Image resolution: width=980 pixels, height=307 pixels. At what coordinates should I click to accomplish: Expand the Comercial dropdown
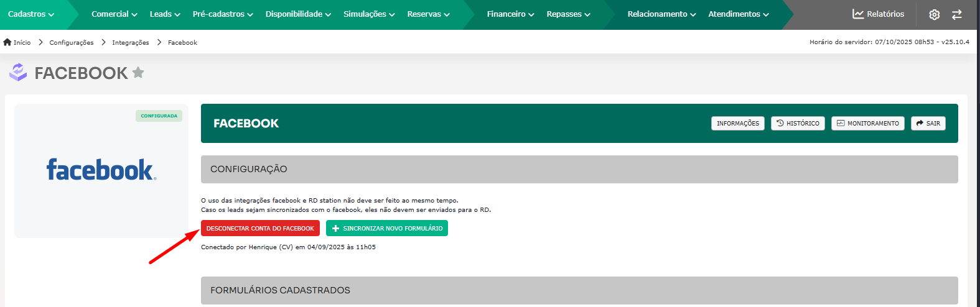(x=114, y=14)
